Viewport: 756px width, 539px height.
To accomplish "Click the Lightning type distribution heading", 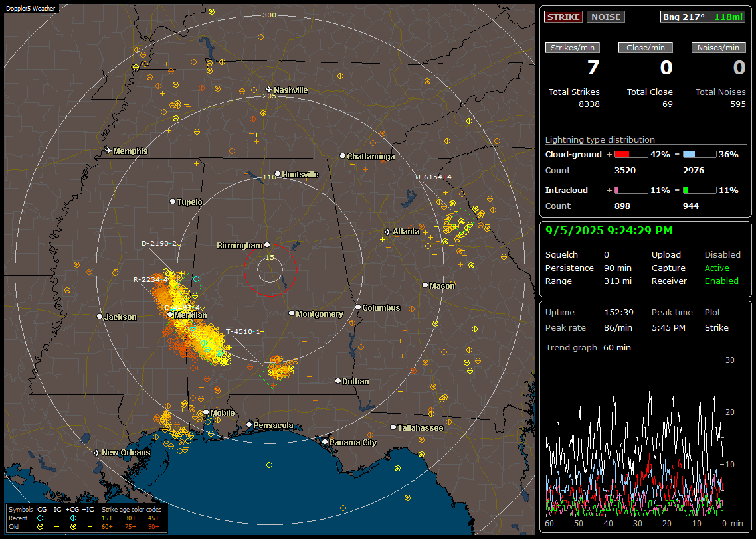I will pos(600,139).
